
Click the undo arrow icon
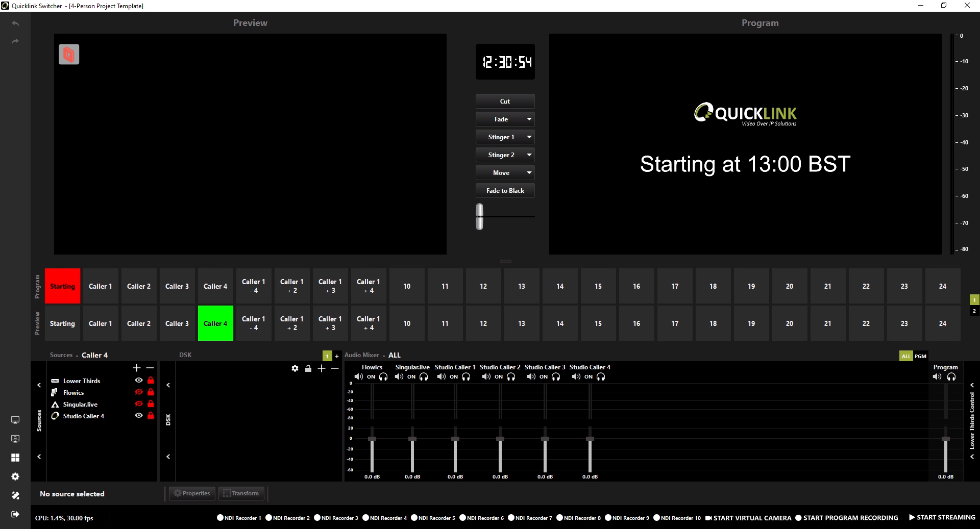(15, 23)
